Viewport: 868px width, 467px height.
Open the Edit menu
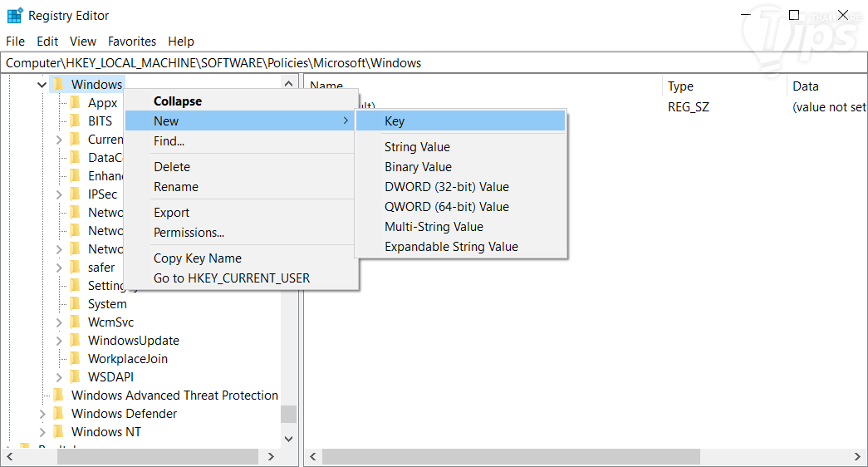pyautogui.click(x=47, y=42)
